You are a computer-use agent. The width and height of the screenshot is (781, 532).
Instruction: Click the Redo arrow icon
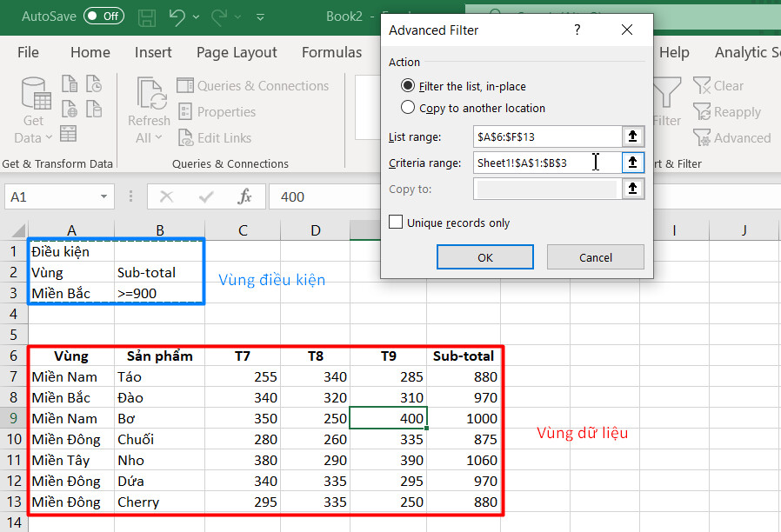pos(219,17)
